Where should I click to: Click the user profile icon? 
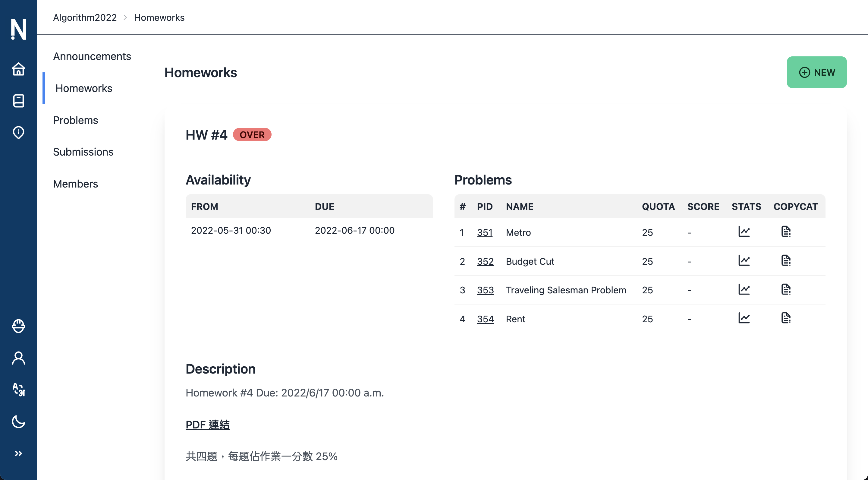point(18,358)
